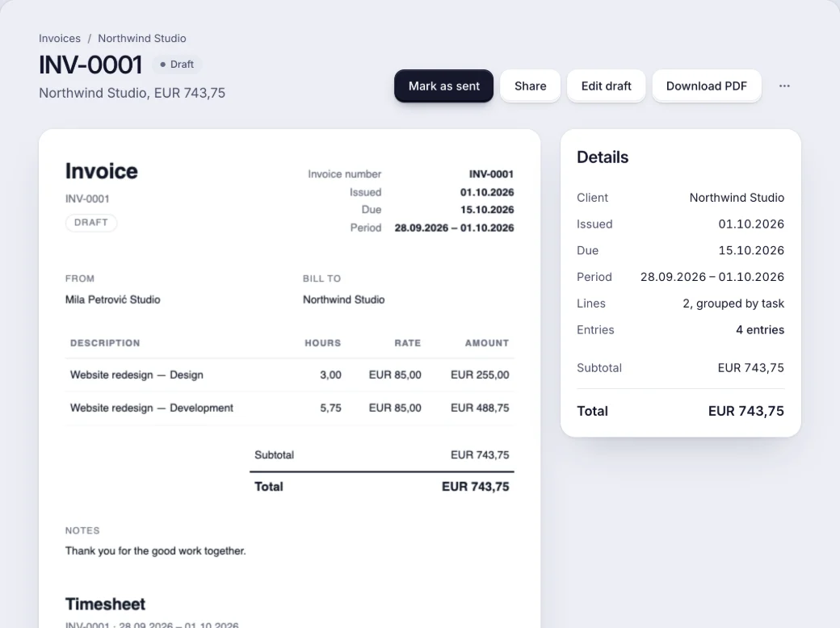Click Edit draft
This screenshot has height=628, width=840.
click(606, 86)
